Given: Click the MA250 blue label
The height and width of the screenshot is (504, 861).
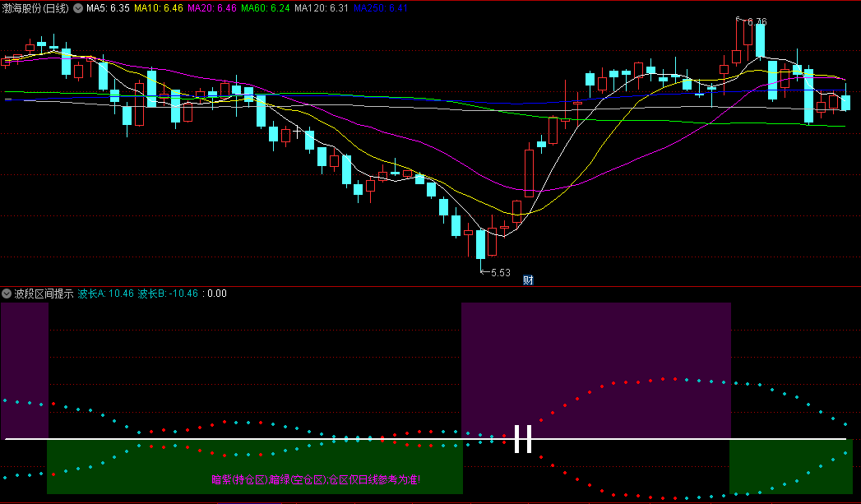Looking at the screenshot, I should tap(381, 8).
